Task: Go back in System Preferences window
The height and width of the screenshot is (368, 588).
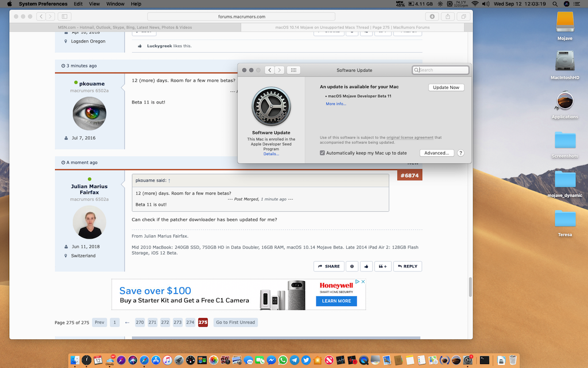Action: 269,70
